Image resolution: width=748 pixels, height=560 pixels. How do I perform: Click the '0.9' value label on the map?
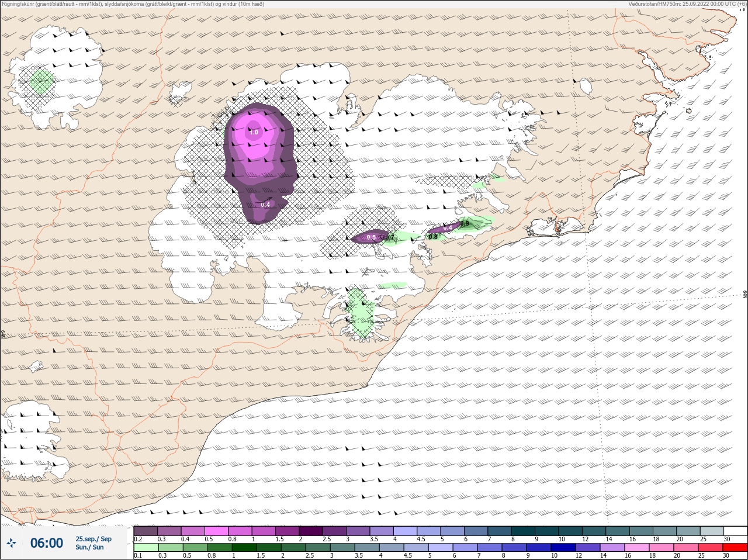pyautogui.click(x=465, y=223)
